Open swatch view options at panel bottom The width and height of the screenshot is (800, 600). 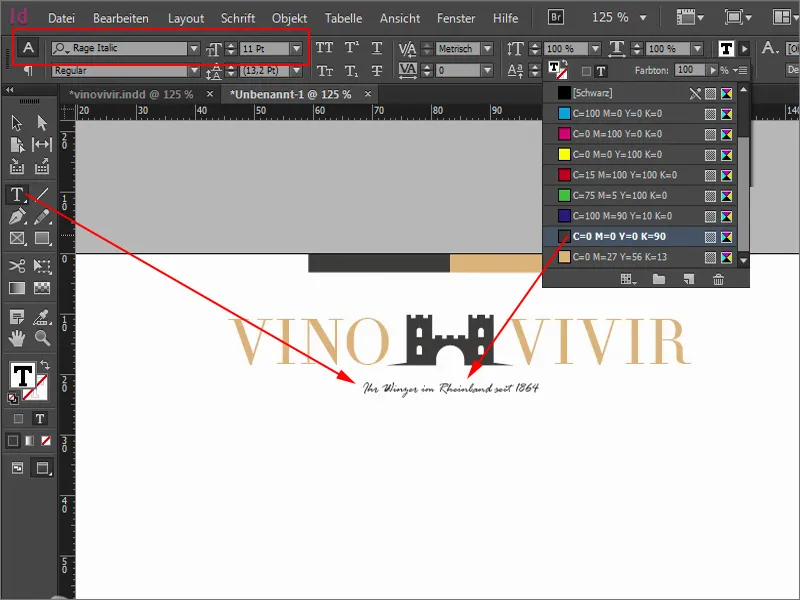coord(629,279)
